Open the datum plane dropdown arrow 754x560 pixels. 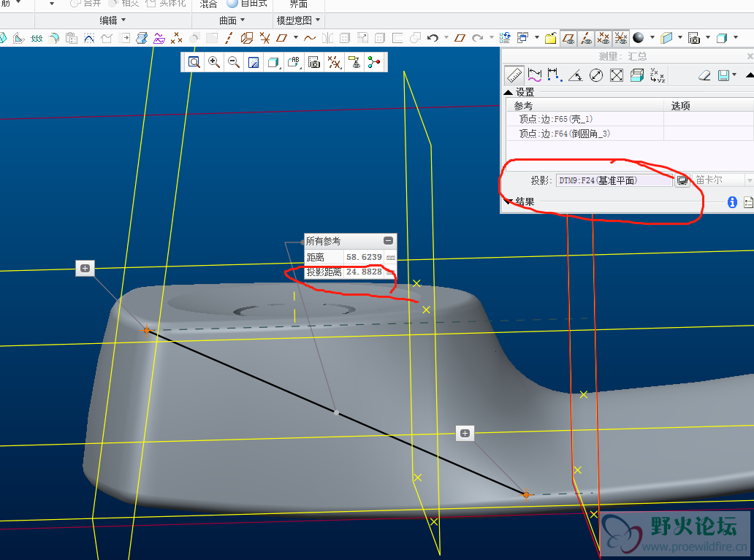[x=296, y=37]
